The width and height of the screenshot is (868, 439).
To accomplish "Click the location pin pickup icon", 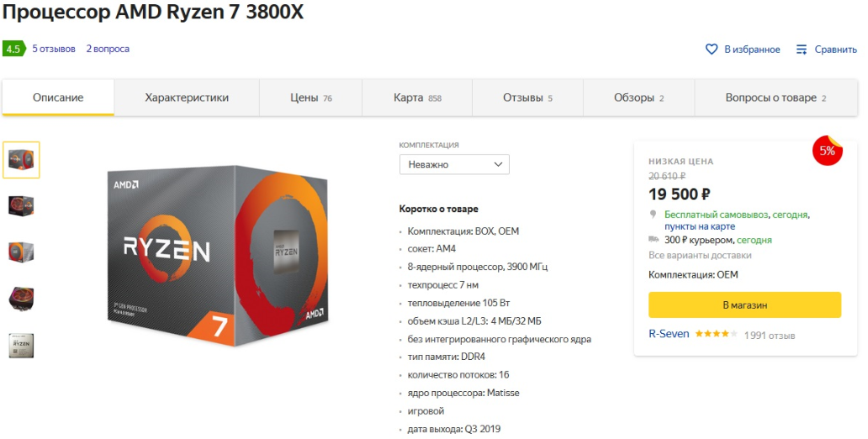I will (x=654, y=214).
